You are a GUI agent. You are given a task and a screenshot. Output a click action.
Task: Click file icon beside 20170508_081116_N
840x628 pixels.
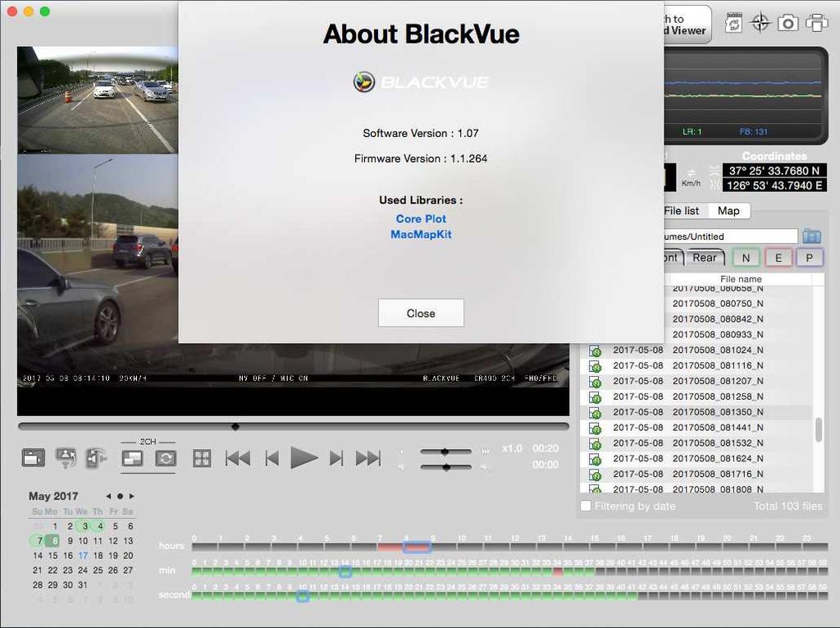pos(596,366)
